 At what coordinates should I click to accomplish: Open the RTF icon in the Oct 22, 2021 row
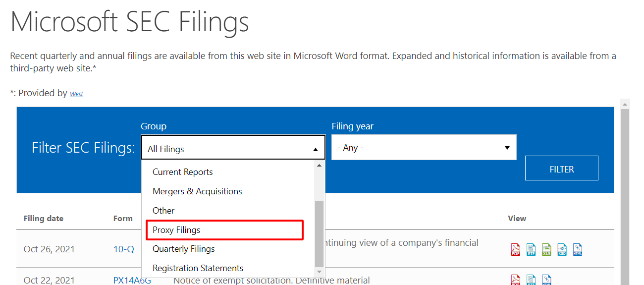pos(531,280)
